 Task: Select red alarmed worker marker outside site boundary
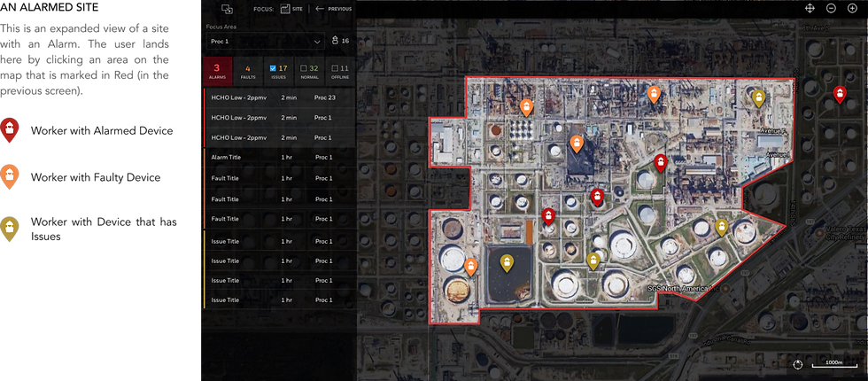pos(840,94)
